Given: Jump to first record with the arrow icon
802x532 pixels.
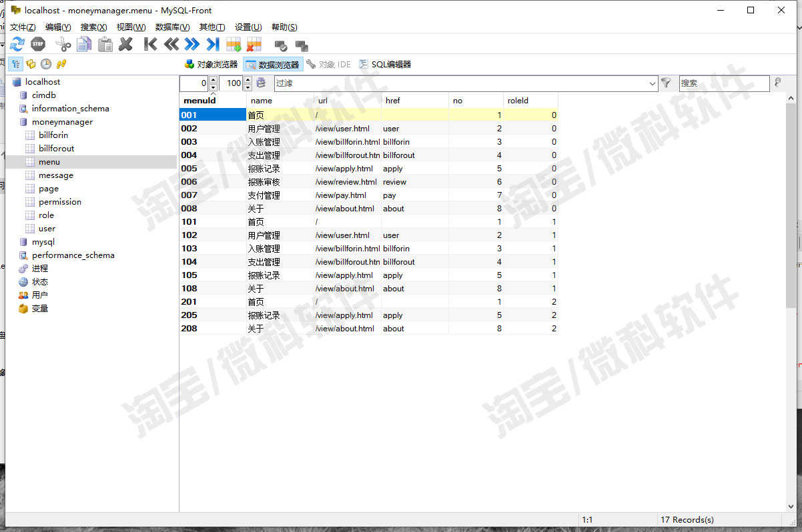Looking at the screenshot, I should [151, 44].
